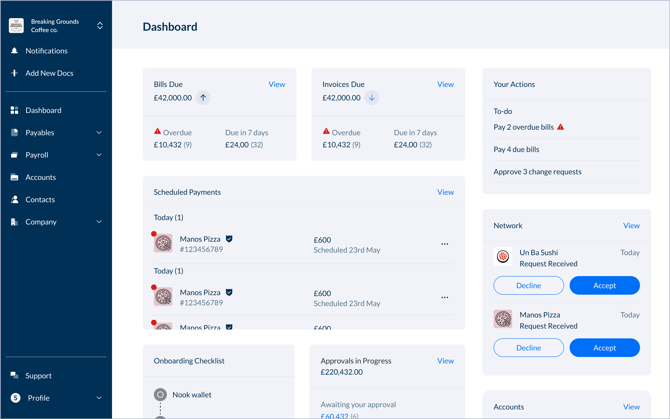Open more options for first scheduled payment
670x419 pixels.
pos(444,244)
